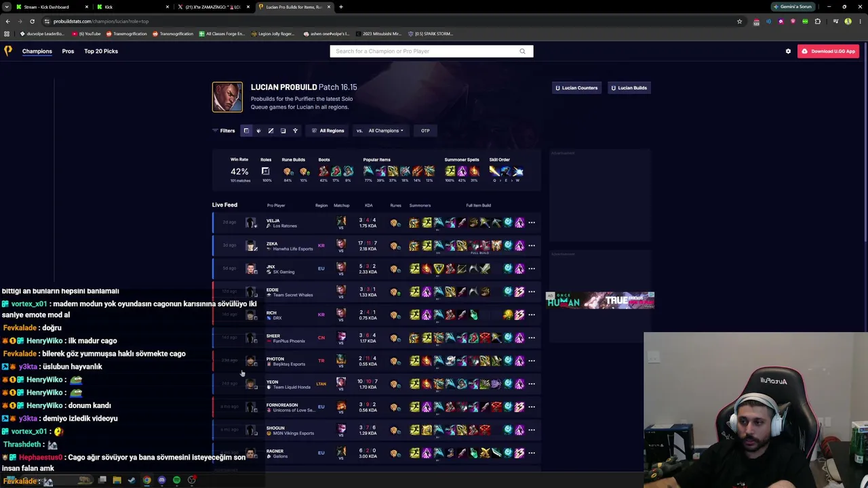Open site settings gear icon

(x=788, y=51)
